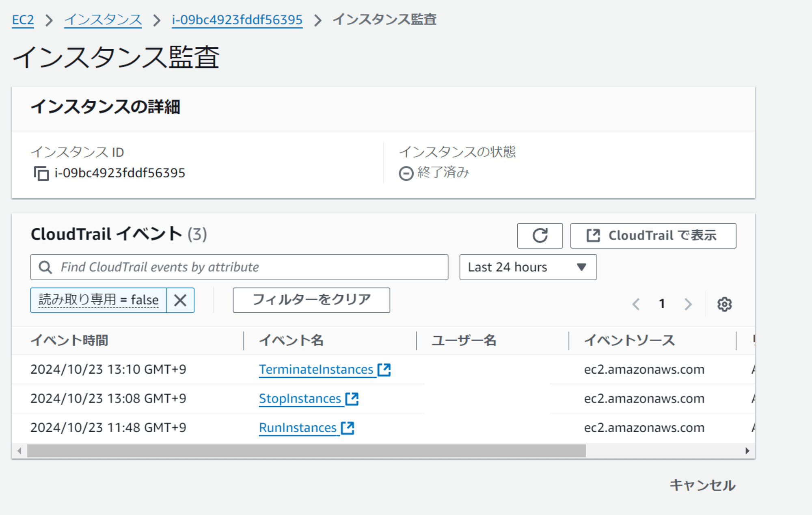Open the RunInstances event link

(x=298, y=428)
